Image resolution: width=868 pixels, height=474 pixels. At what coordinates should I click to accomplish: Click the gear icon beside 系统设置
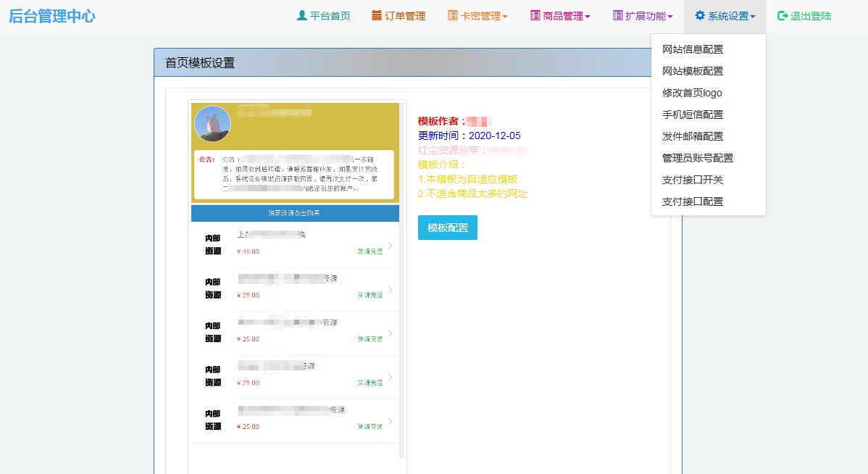pos(700,16)
